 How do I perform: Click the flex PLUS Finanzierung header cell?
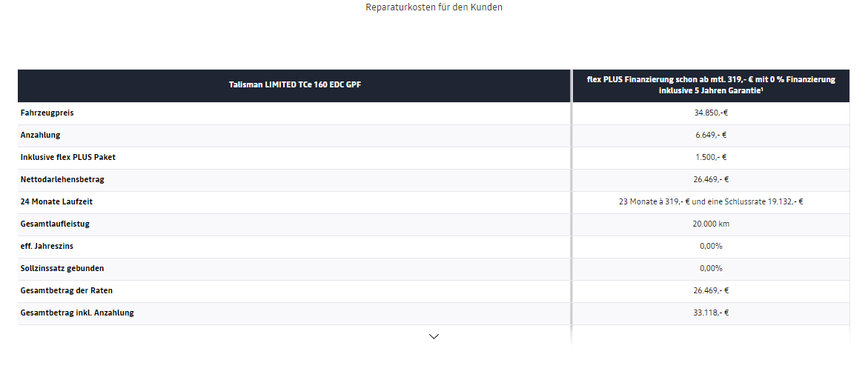coord(711,85)
